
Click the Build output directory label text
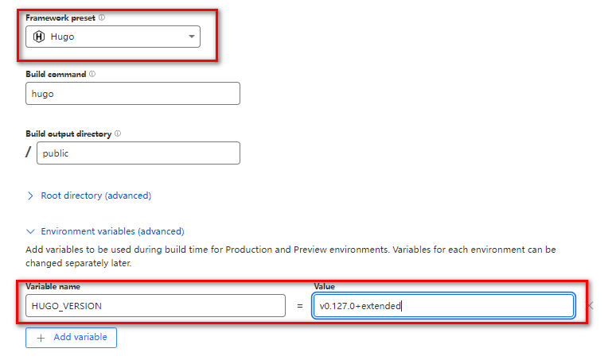pyautogui.click(x=68, y=134)
